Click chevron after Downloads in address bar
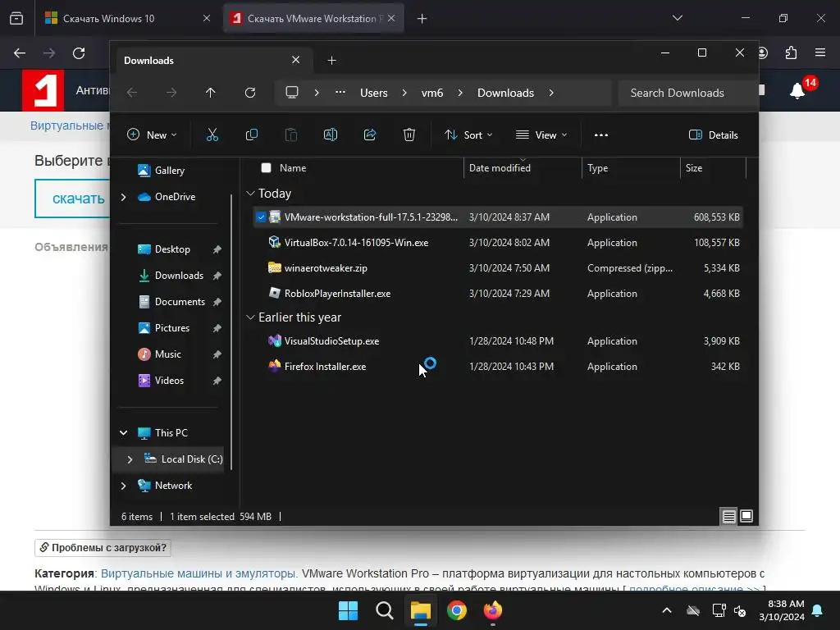Screen dimensions: 840x630 (551, 93)
